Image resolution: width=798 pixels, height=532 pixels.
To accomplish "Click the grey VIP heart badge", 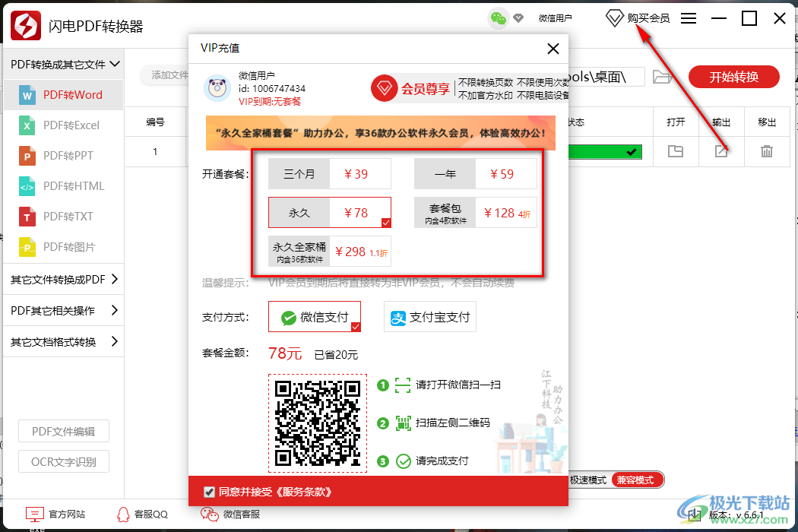I will (518, 18).
